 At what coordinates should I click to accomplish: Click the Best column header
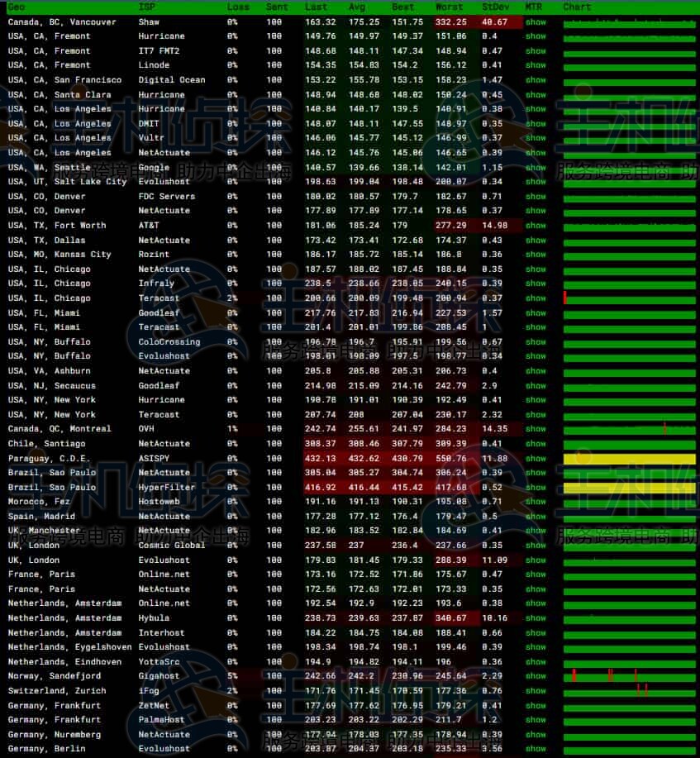point(403,7)
